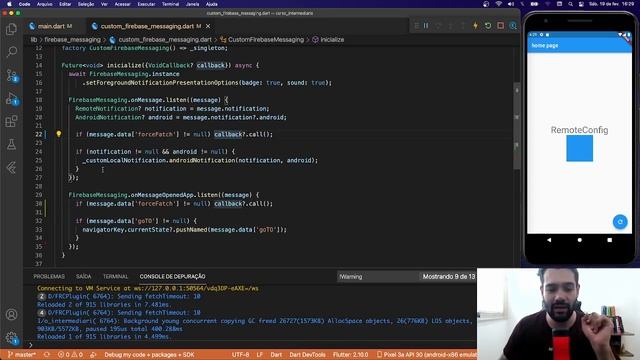Tap the emulator Android back button
The image size is (640, 360).
[x=549, y=240]
